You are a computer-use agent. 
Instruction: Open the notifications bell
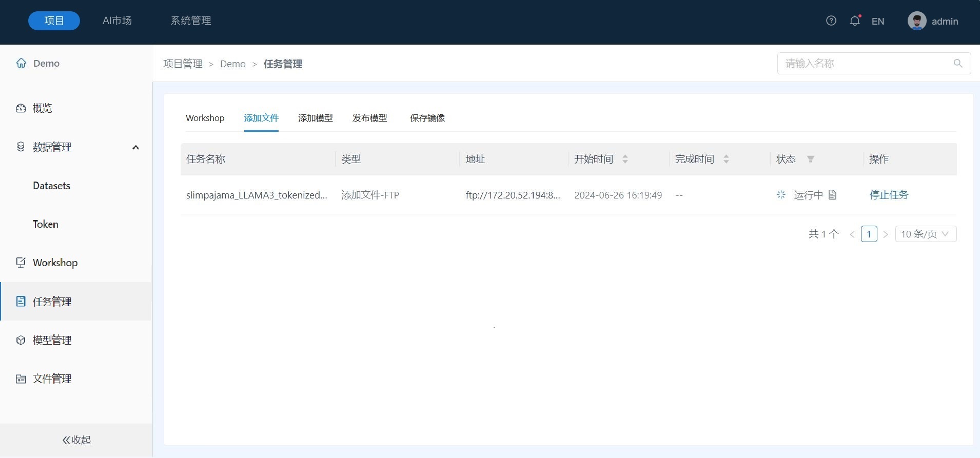coord(855,21)
